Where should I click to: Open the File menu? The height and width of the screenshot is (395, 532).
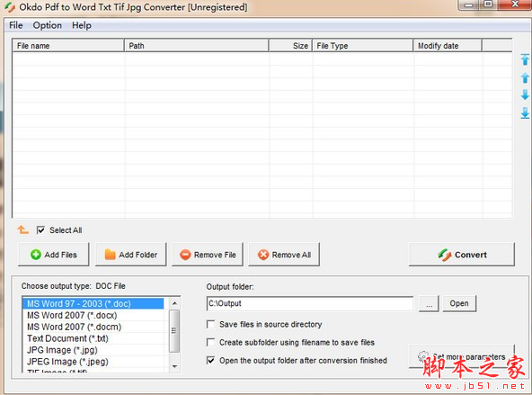click(x=15, y=25)
